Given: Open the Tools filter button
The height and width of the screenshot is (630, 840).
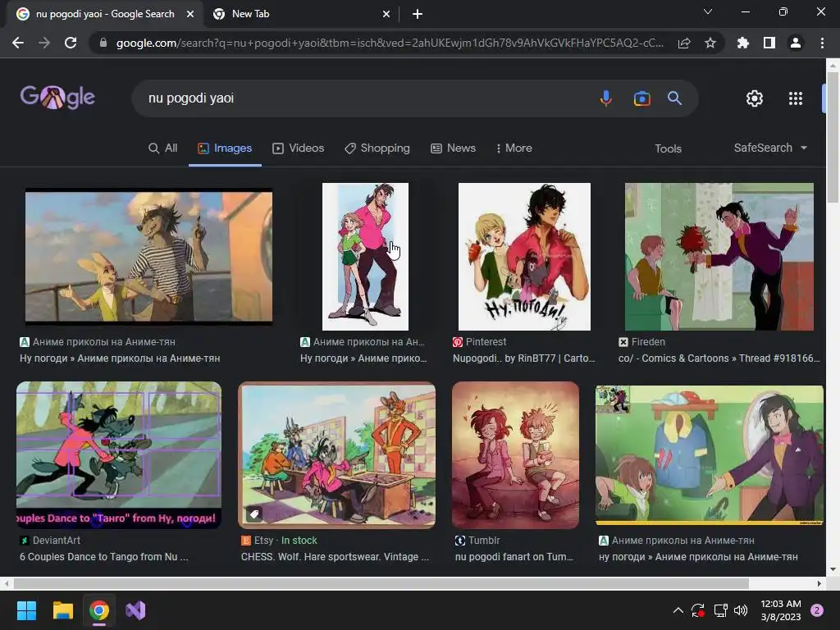Looking at the screenshot, I should [668, 149].
